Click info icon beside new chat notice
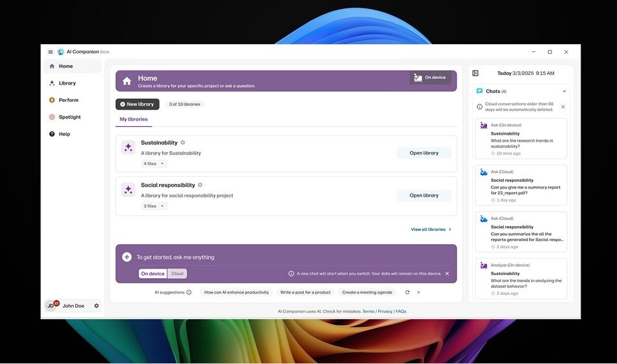 [x=291, y=274]
